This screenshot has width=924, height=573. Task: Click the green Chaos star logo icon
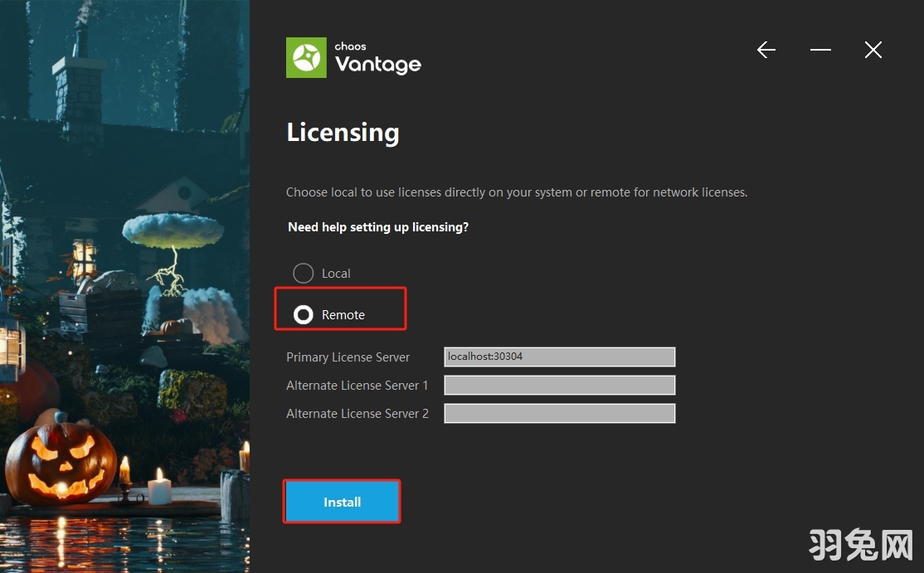[x=305, y=57]
